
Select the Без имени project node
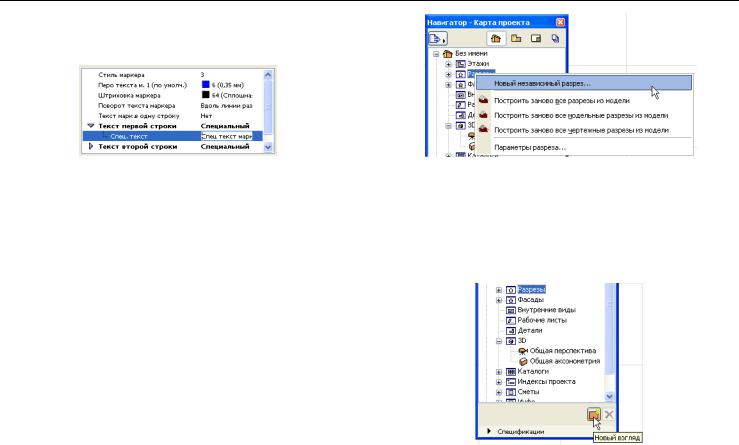pyautogui.click(x=471, y=54)
